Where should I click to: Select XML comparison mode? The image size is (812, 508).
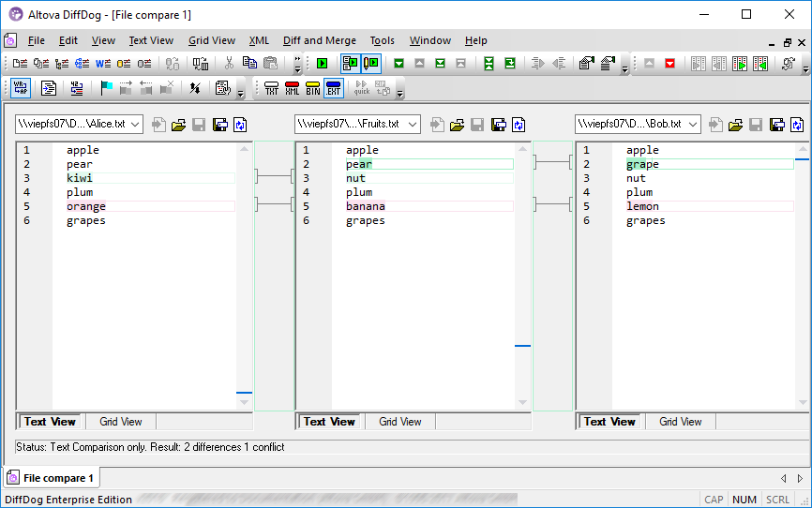(x=292, y=88)
